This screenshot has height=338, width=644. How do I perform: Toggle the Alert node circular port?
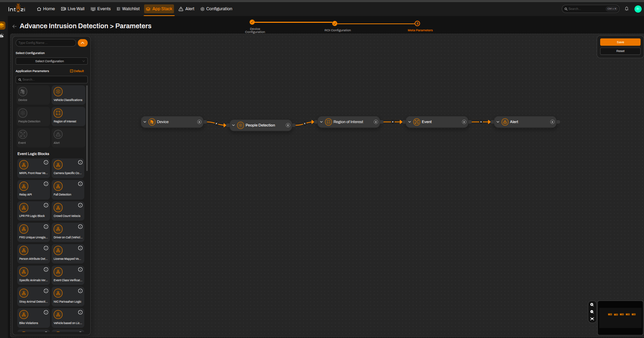[552, 122]
